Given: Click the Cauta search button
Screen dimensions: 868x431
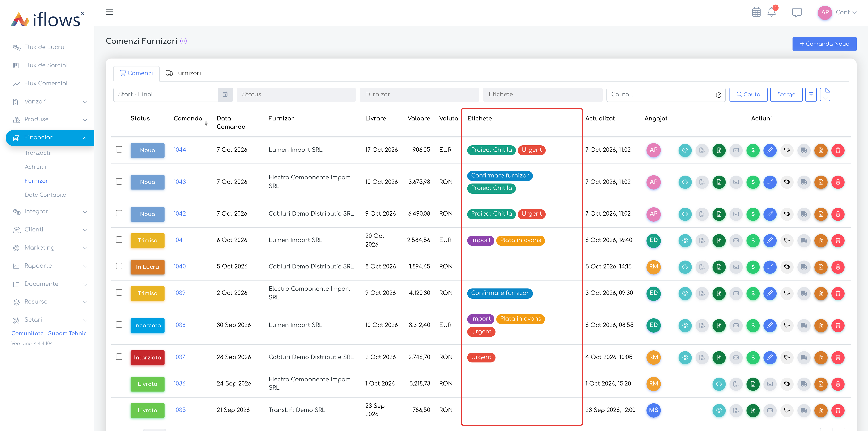Looking at the screenshot, I should pyautogui.click(x=748, y=94).
